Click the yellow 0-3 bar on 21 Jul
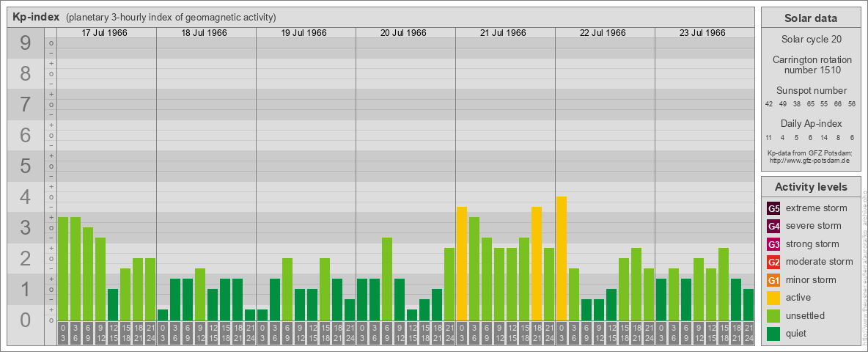Screen dimensions: 868x352 pyautogui.click(x=462, y=263)
